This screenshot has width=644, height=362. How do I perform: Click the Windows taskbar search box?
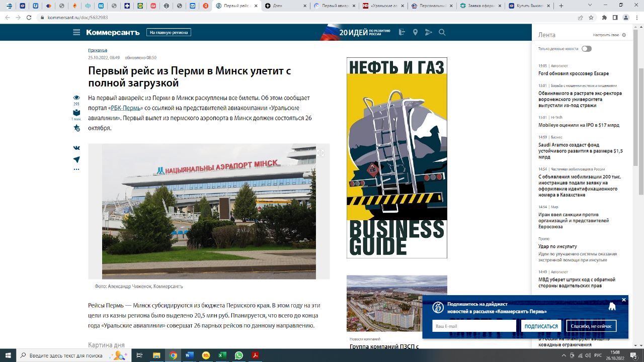(x=73, y=355)
